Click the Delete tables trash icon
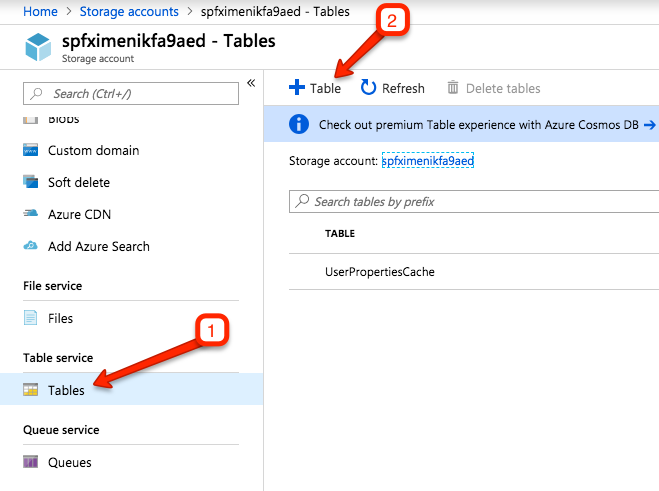 (453, 88)
